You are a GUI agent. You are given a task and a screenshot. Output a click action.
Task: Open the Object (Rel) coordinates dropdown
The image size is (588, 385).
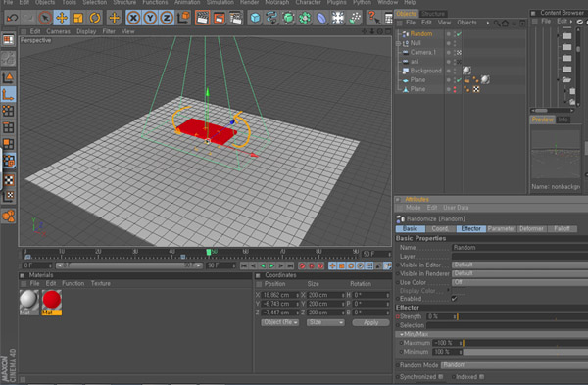[279, 322]
